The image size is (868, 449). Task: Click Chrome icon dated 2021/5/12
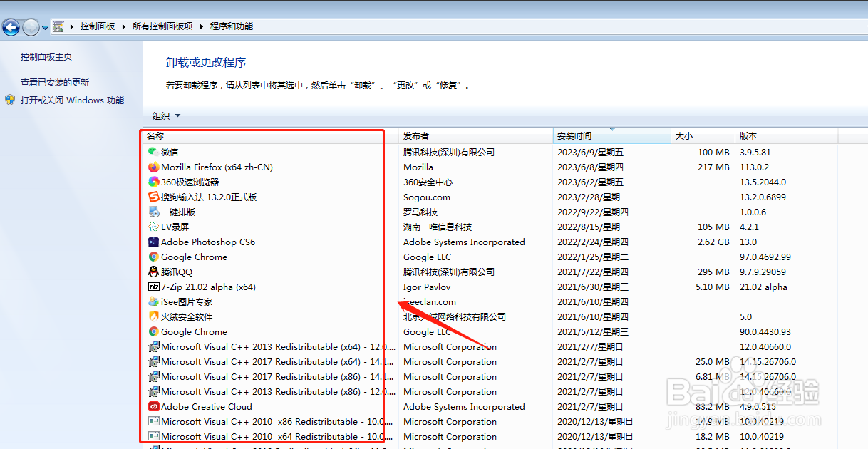click(x=153, y=331)
